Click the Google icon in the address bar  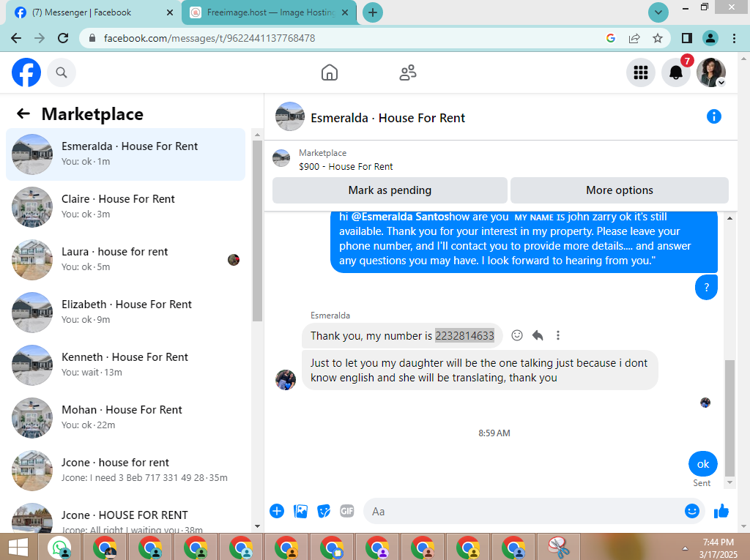pyautogui.click(x=611, y=38)
